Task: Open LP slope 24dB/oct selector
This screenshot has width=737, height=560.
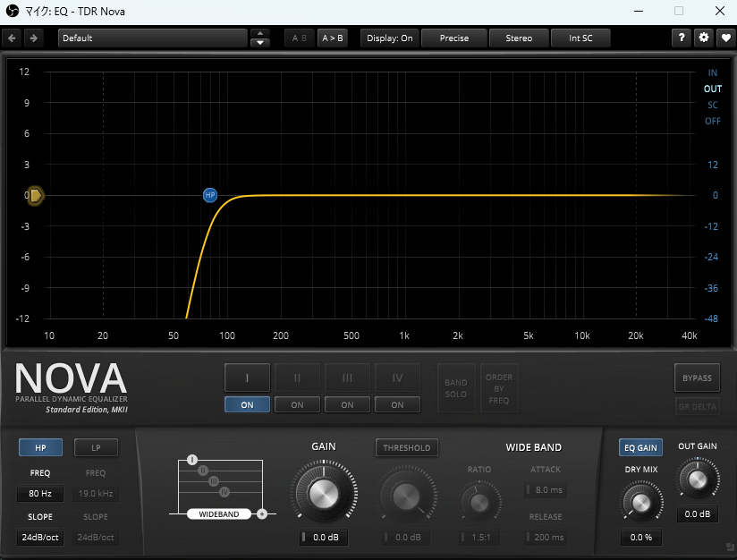Action: [96, 537]
